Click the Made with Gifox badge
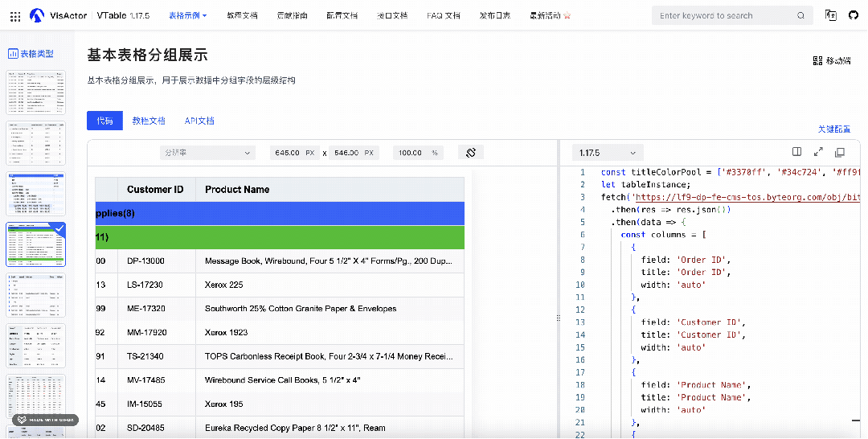This screenshot has width=868, height=439. click(x=45, y=421)
